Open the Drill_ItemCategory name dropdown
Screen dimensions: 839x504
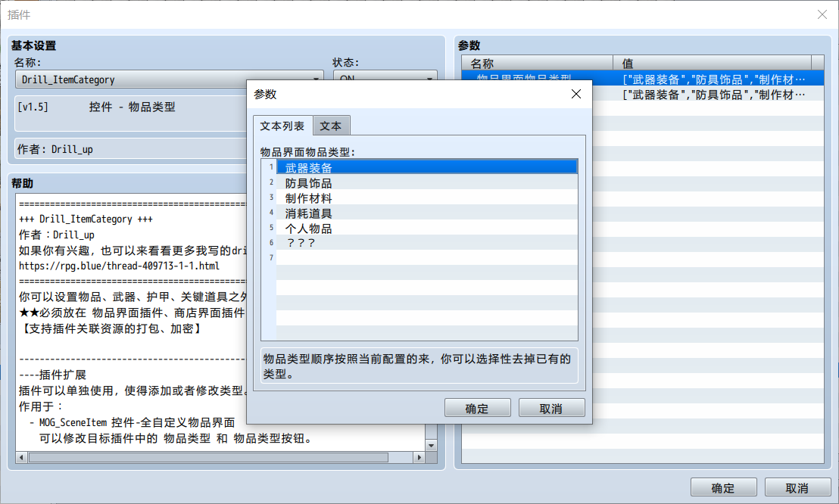coord(169,79)
